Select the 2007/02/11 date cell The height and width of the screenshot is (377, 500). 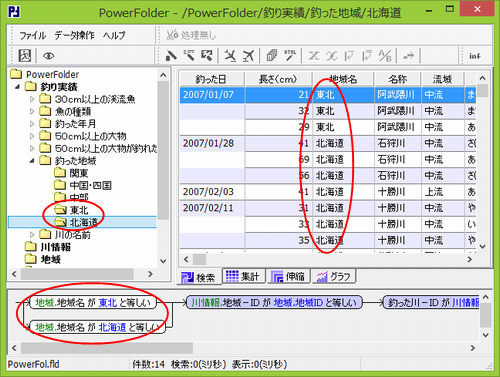click(212, 208)
